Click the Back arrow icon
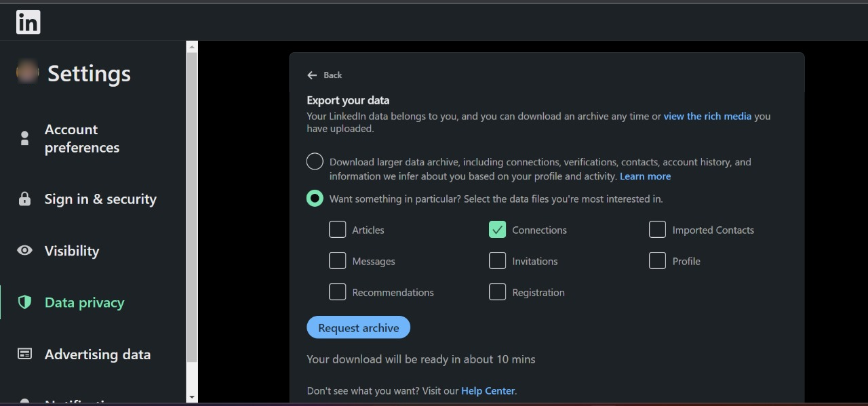The image size is (868, 406). [x=312, y=75]
